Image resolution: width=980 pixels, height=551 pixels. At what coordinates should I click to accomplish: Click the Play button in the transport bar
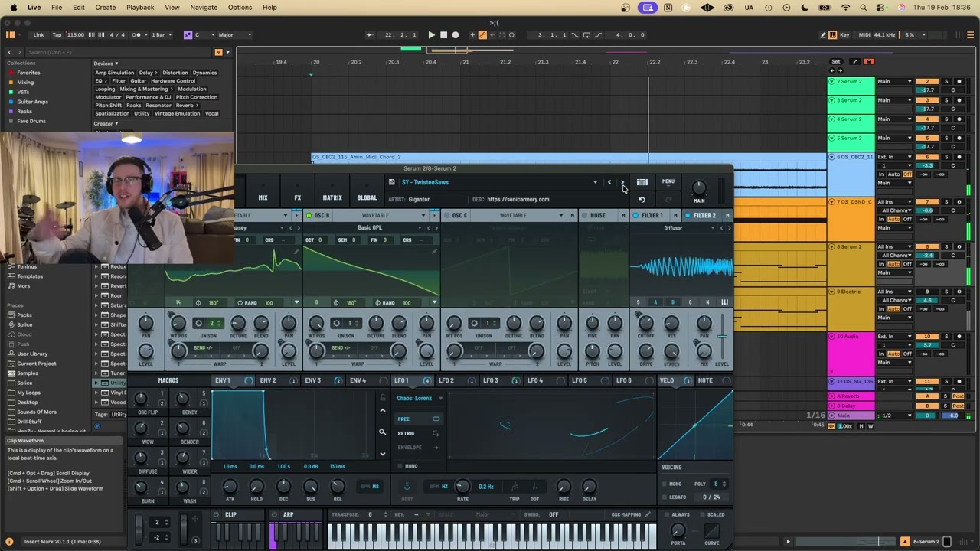432,34
